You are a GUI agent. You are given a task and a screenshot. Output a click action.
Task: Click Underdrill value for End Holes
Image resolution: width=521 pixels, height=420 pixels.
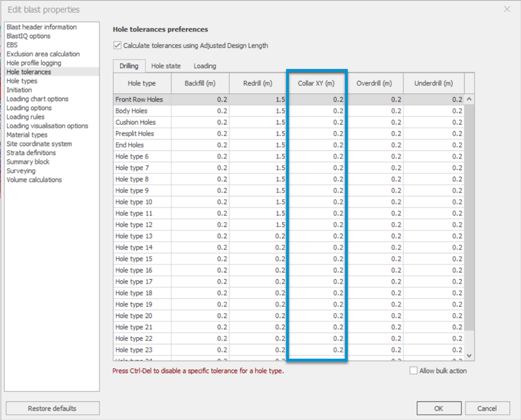pyautogui.click(x=434, y=145)
